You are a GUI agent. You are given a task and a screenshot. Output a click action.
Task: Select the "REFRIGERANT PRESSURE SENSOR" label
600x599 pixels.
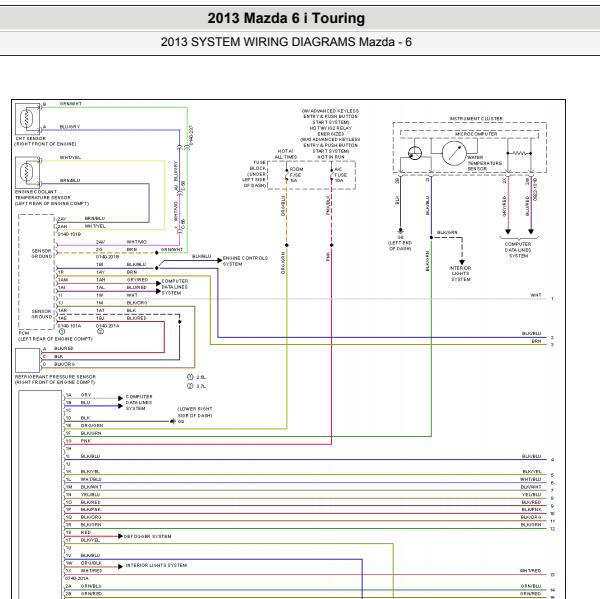click(x=55, y=377)
